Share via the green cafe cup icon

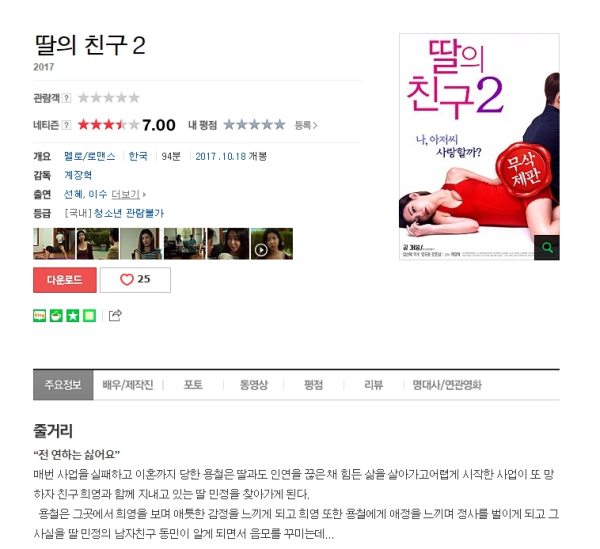56,316
